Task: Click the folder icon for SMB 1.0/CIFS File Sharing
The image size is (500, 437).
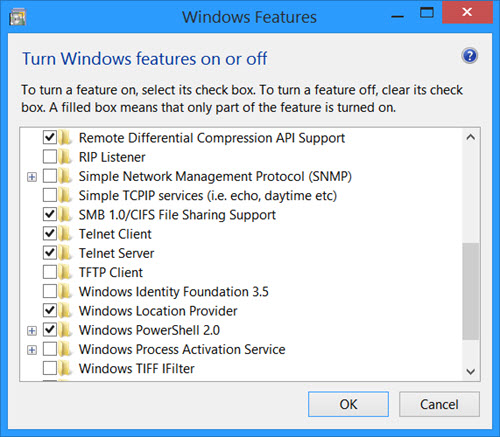Action: click(65, 215)
